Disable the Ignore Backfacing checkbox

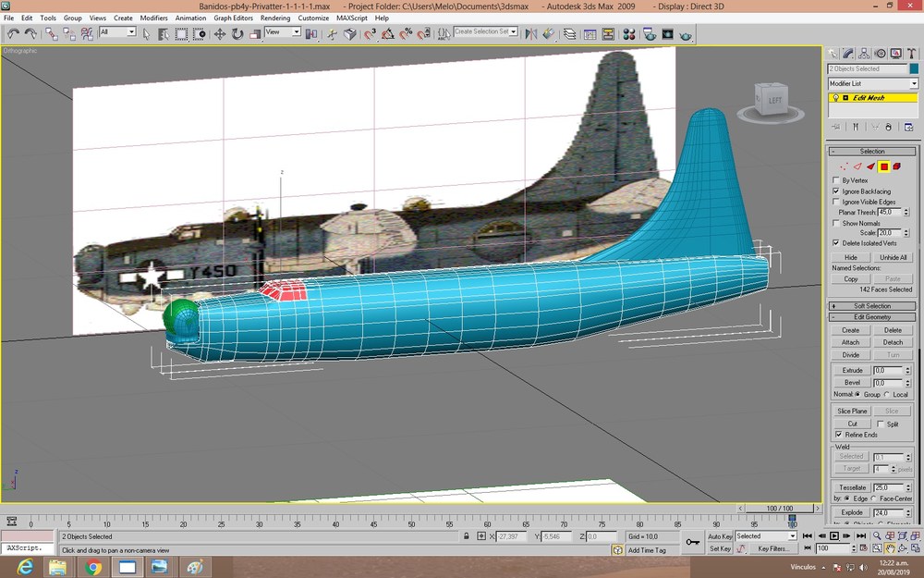click(x=835, y=191)
